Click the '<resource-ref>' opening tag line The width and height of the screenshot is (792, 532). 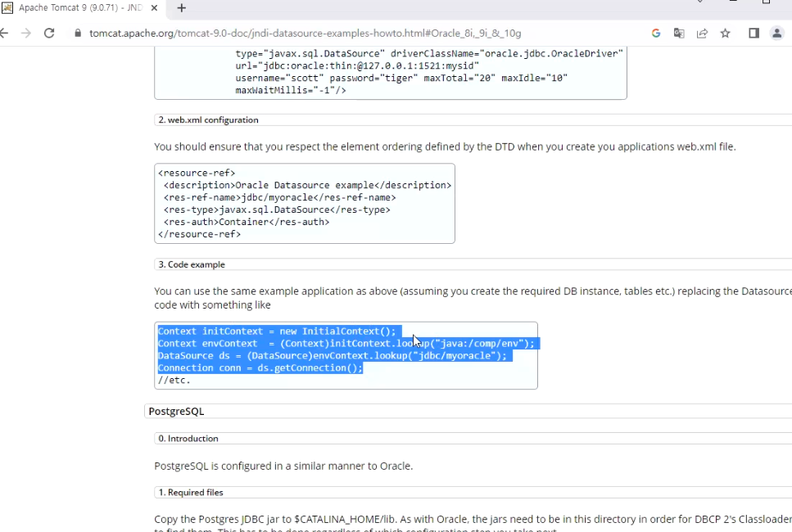197,174
